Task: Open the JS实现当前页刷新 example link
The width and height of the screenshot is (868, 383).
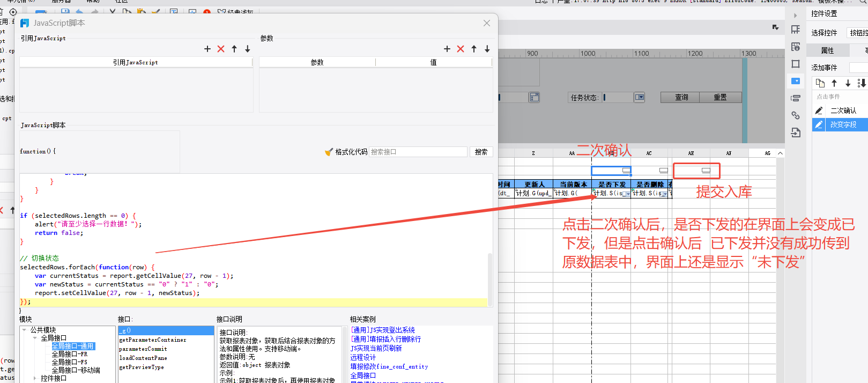Action: [x=376, y=348]
